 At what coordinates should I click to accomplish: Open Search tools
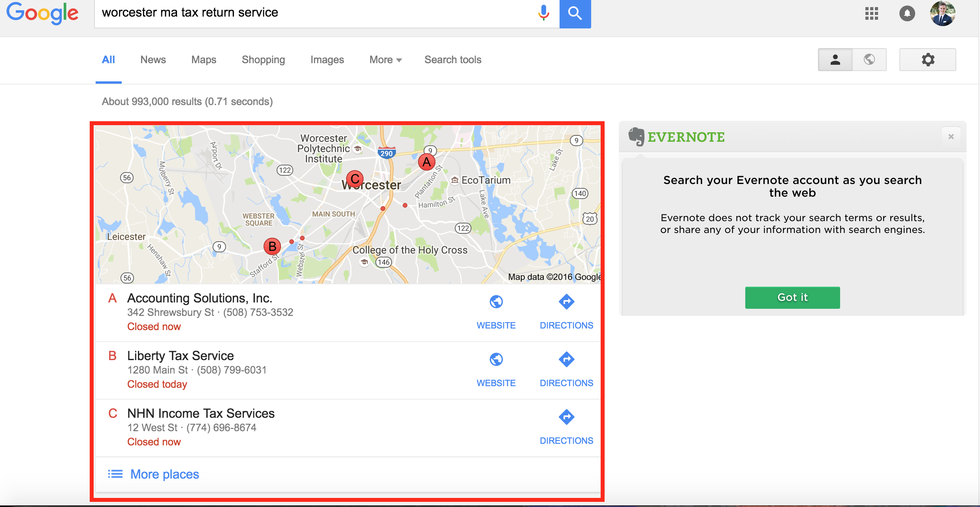tap(453, 60)
